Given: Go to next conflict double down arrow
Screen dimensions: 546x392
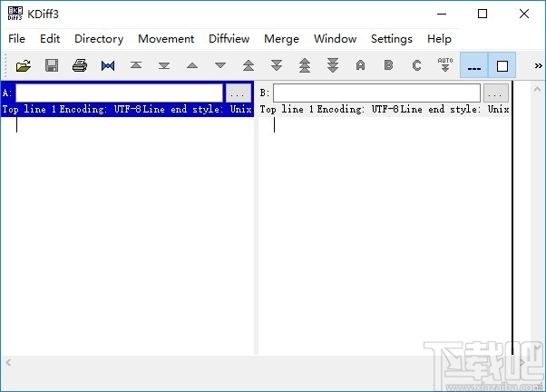Looking at the screenshot, I should (277, 65).
